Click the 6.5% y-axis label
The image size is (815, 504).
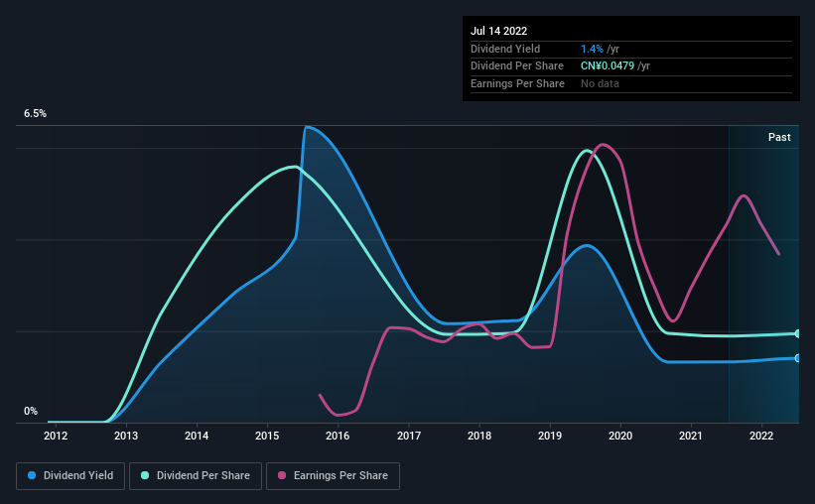(35, 113)
